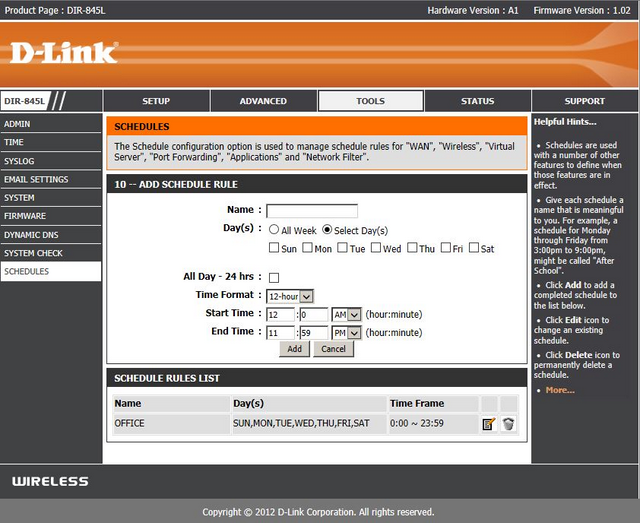Open TIME settings in the sidebar
The image size is (640, 523).
51,142
